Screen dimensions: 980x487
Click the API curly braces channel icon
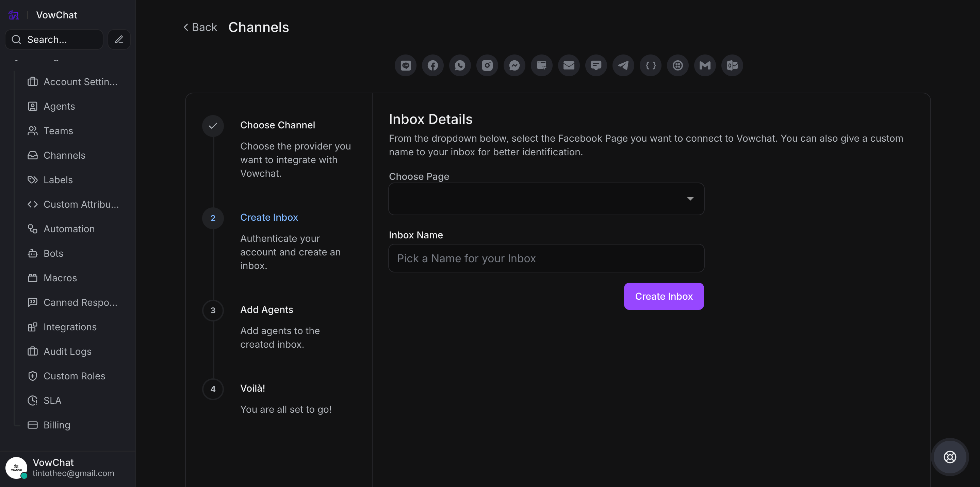(651, 65)
